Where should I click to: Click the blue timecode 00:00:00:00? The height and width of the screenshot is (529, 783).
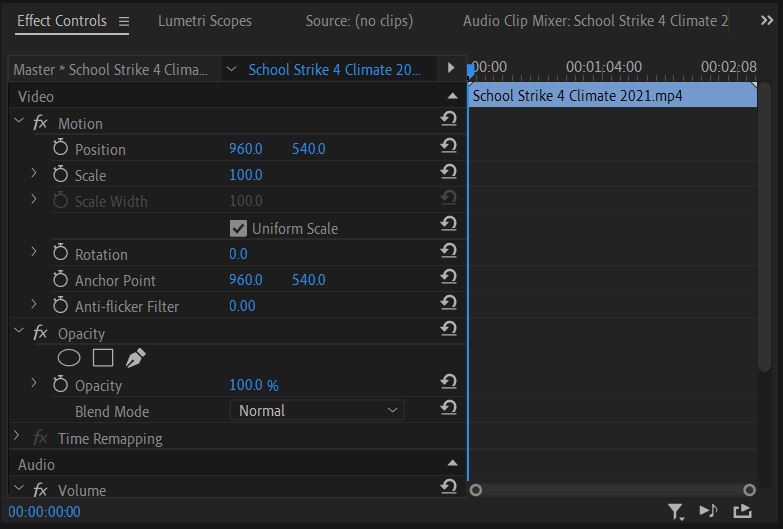click(x=44, y=512)
